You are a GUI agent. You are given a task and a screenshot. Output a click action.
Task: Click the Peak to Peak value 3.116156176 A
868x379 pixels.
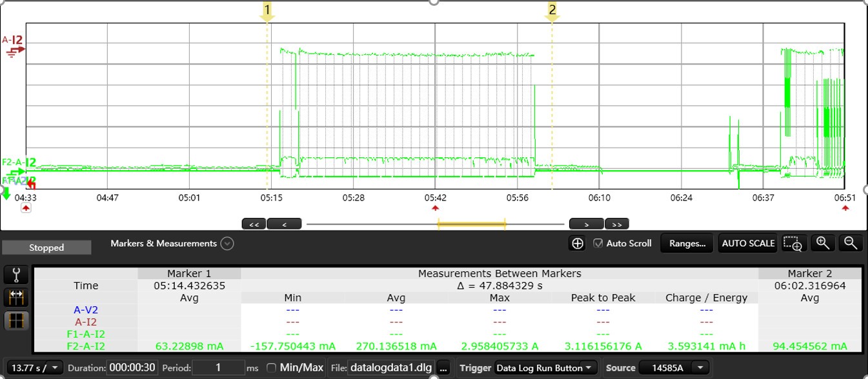tap(603, 347)
